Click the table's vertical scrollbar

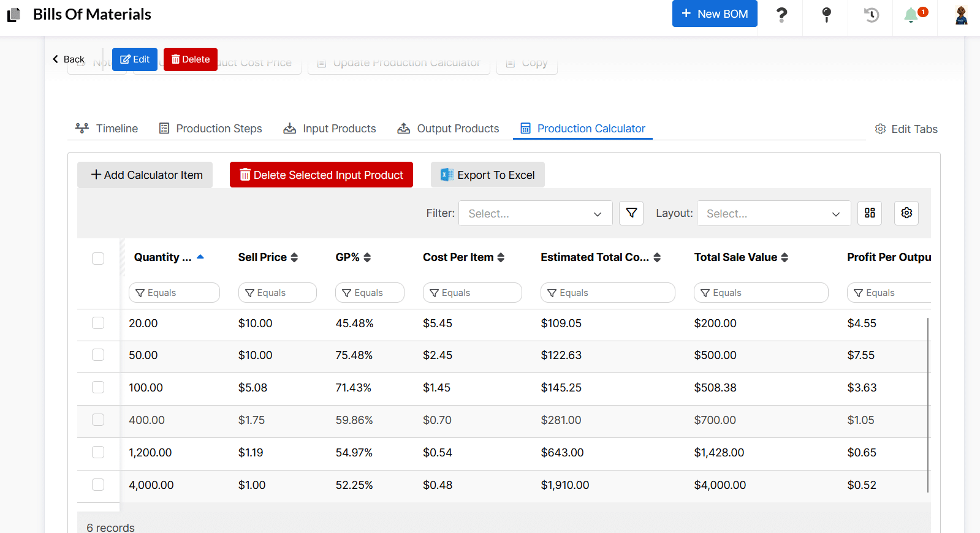coord(928,404)
